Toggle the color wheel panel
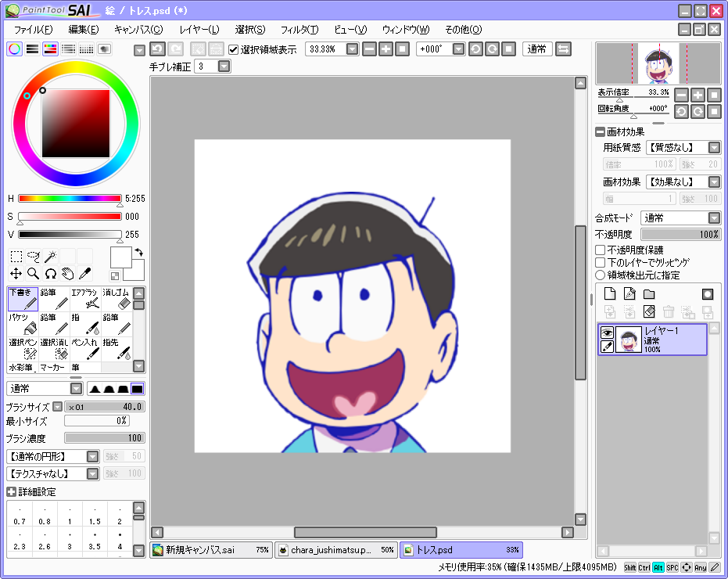 point(14,49)
